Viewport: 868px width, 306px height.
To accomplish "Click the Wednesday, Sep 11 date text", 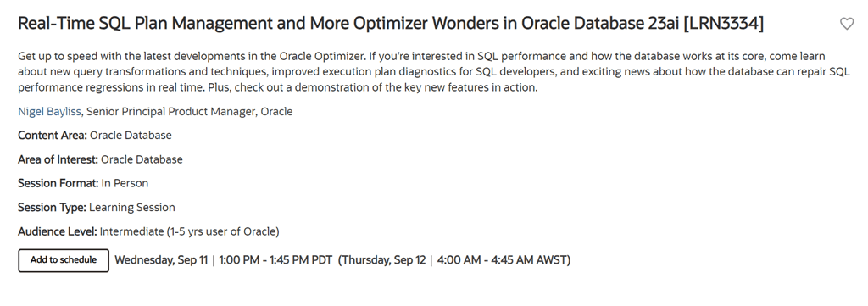I will click(x=161, y=260).
